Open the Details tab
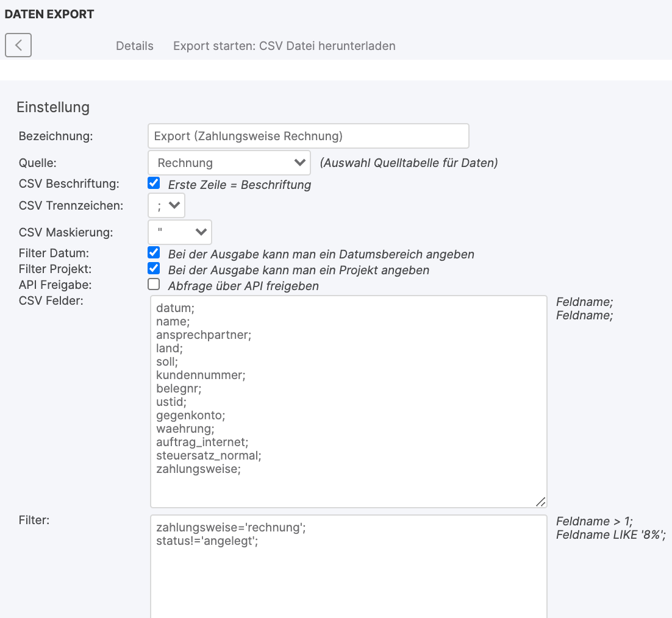The height and width of the screenshot is (618, 672). click(135, 46)
